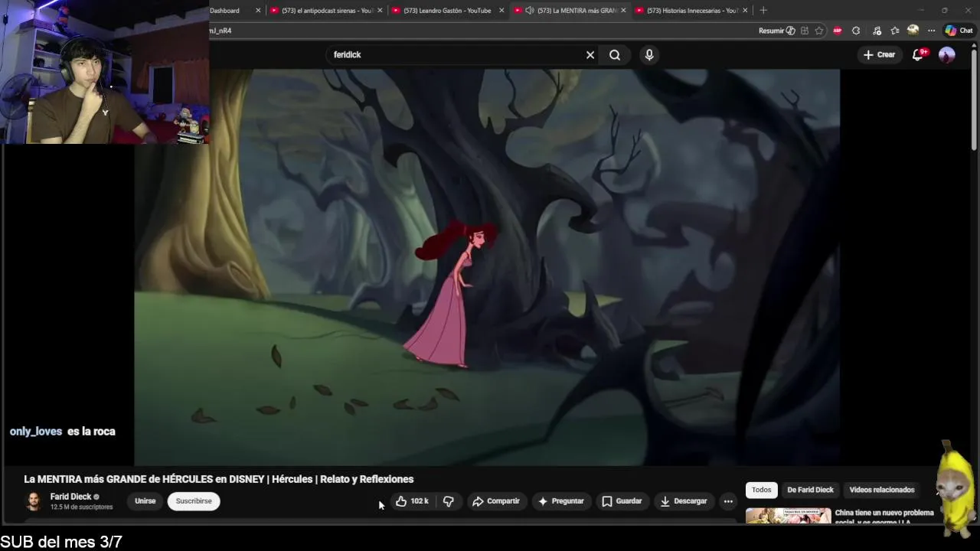This screenshot has height=551, width=980.
Task: Close the Historias Innecesarias tab
Action: click(x=745, y=11)
